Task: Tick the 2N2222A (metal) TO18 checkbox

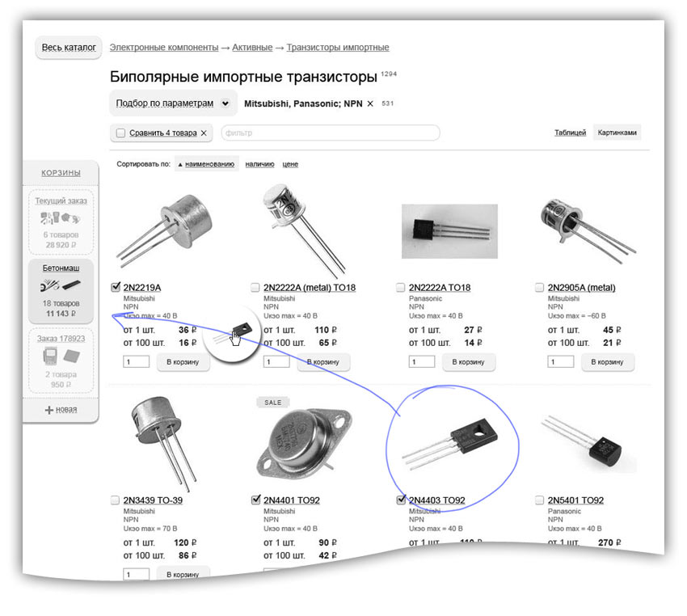Action: [255, 287]
